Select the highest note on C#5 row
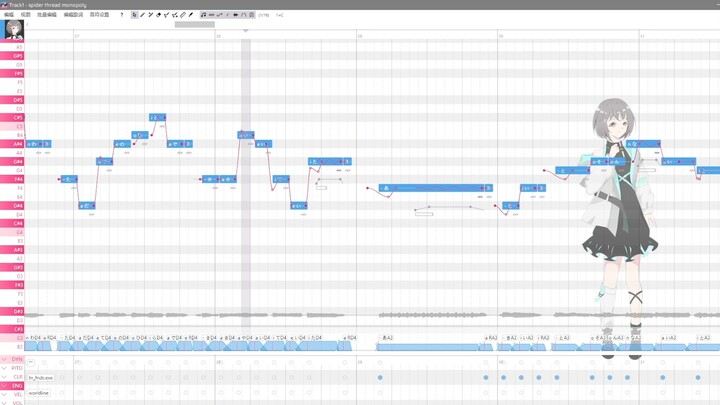 click(158, 118)
